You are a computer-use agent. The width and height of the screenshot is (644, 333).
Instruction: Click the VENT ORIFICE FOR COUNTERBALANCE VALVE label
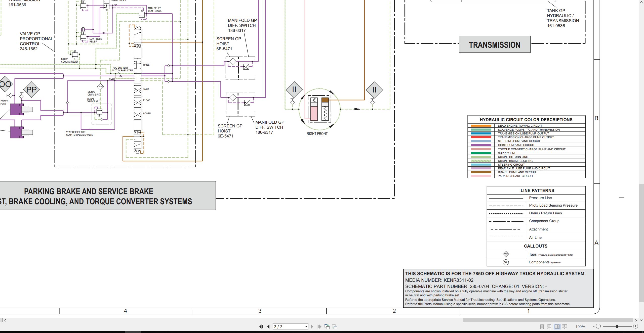click(79, 133)
